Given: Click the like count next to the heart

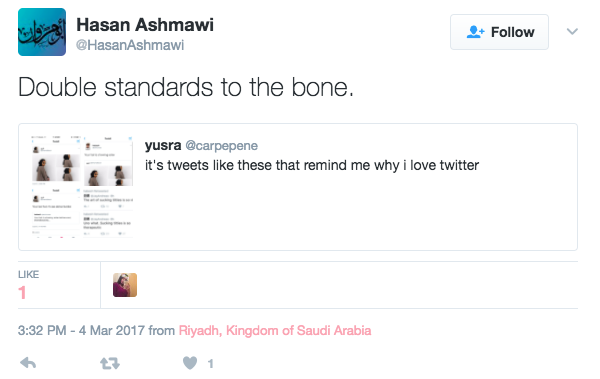Looking at the screenshot, I should point(210,363).
